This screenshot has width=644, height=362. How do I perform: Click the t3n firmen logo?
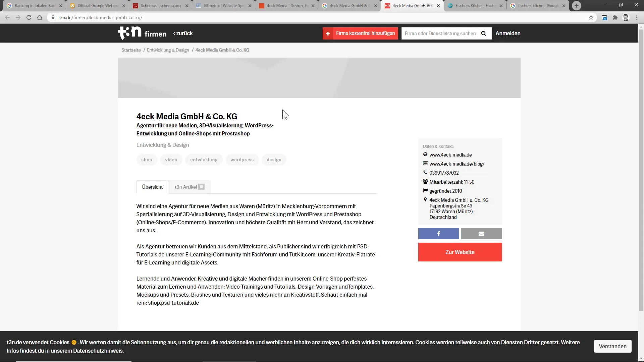pyautogui.click(x=142, y=33)
